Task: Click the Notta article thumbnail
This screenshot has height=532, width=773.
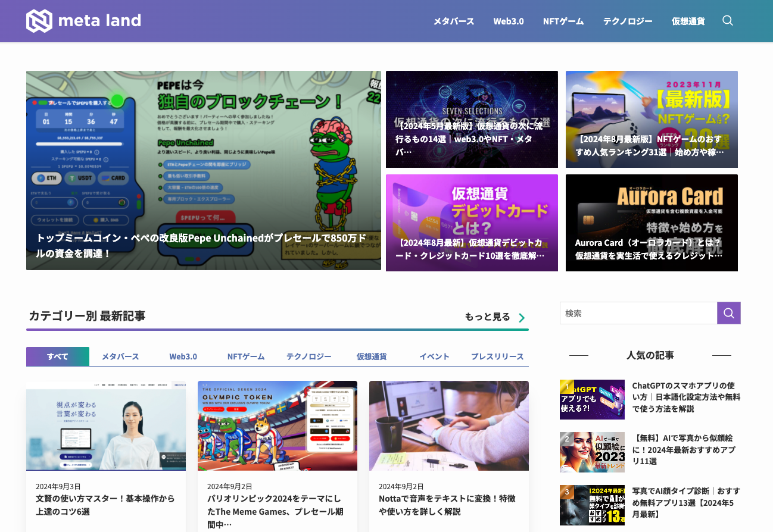Action: click(x=448, y=425)
